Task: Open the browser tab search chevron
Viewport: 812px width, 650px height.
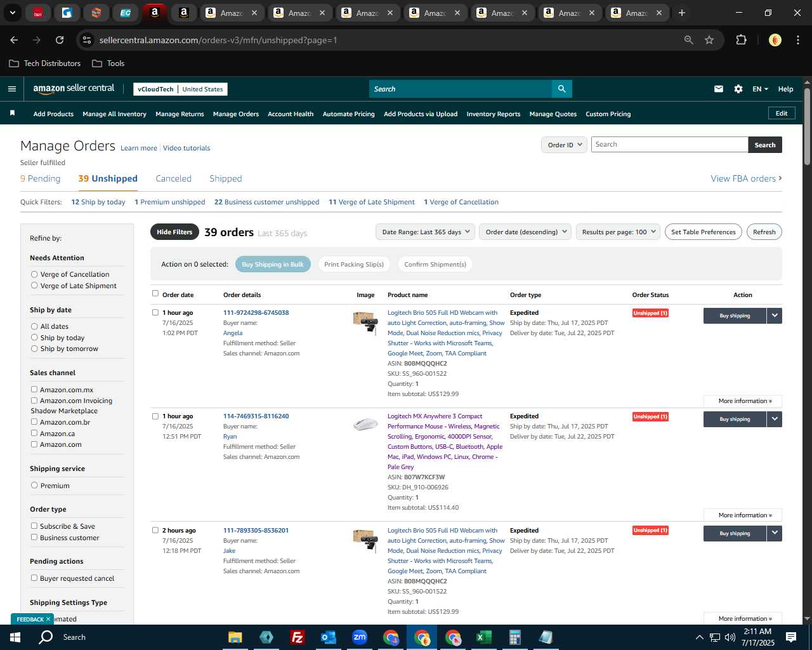Action: [x=12, y=13]
